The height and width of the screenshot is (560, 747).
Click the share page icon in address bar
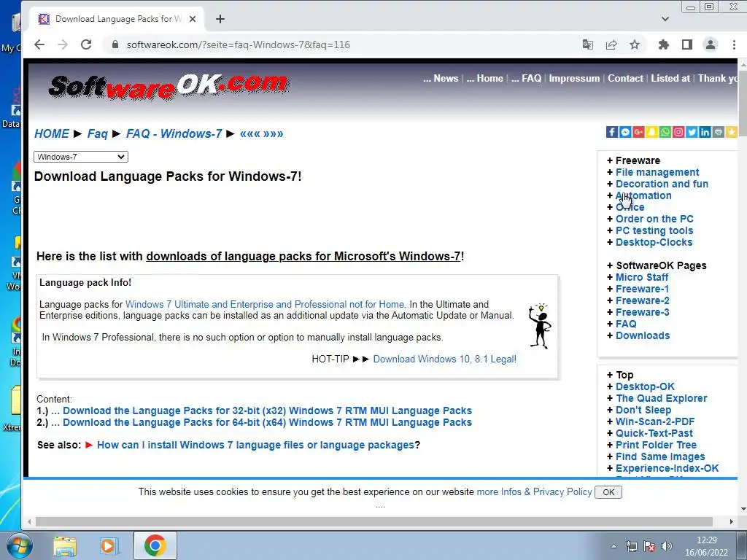611,44
